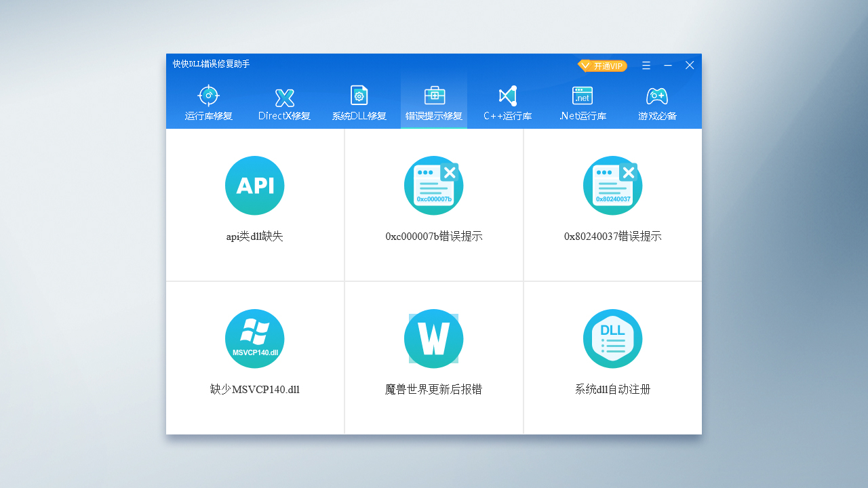Click the 0x80240037 error repair icon
The width and height of the screenshot is (868, 488).
pyautogui.click(x=612, y=185)
